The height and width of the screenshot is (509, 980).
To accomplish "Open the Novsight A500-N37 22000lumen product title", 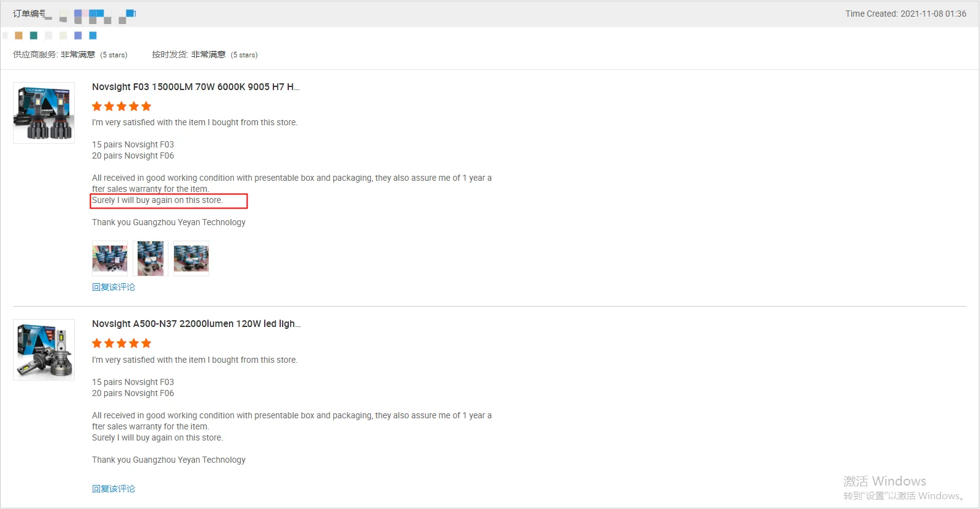I will click(196, 324).
